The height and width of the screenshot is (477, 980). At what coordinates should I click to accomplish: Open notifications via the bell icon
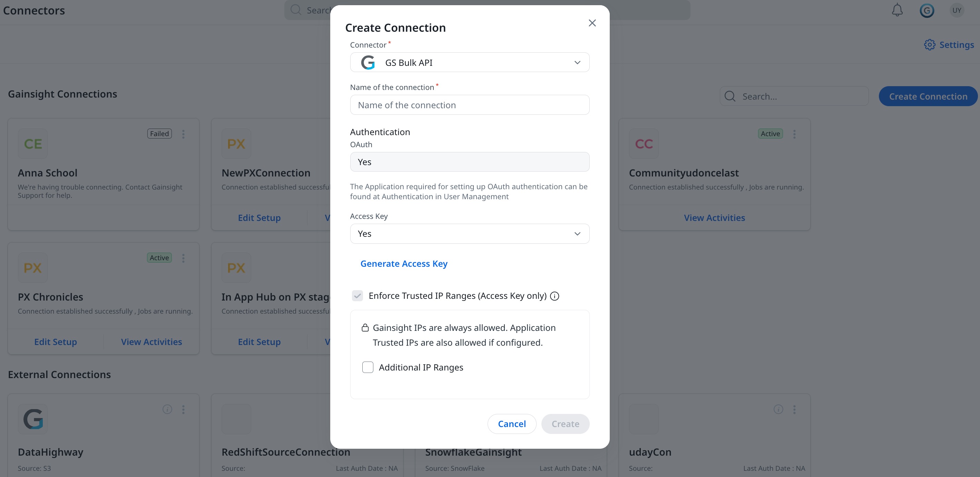point(897,10)
